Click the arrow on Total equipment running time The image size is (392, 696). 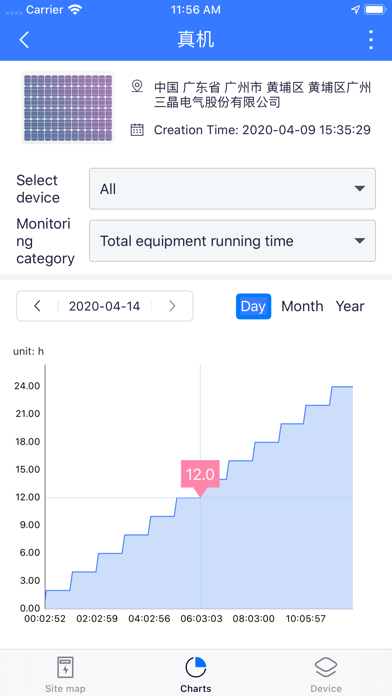(360, 241)
